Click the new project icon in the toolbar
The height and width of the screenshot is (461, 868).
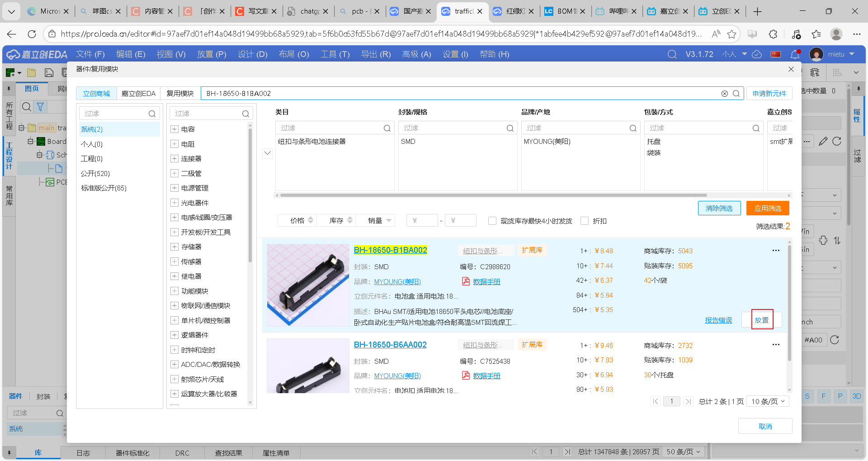coord(9,72)
